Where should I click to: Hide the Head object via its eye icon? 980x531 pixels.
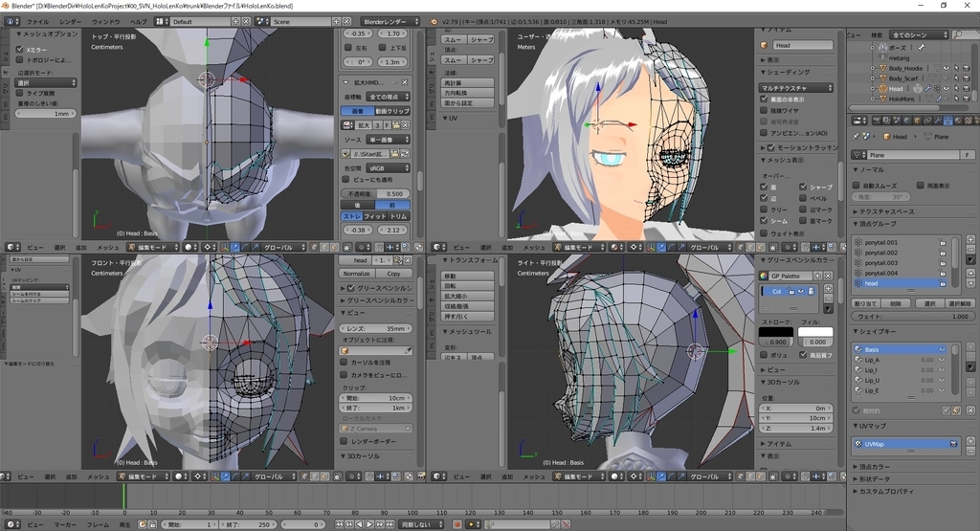[x=947, y=89]
